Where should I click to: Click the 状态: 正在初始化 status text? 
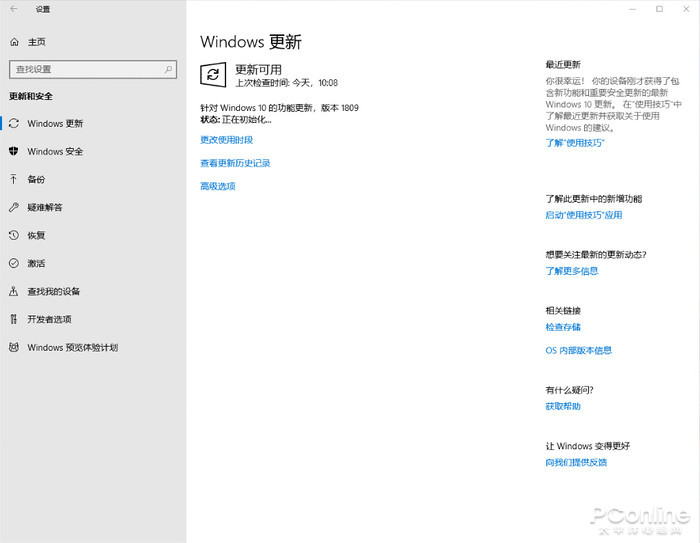(236, 120)
